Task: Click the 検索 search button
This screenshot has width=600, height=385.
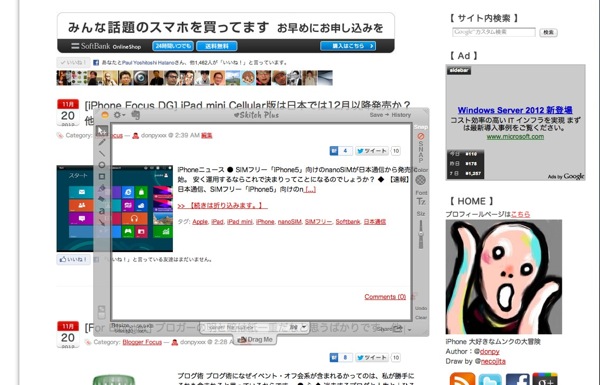Action: coord(548,33)
